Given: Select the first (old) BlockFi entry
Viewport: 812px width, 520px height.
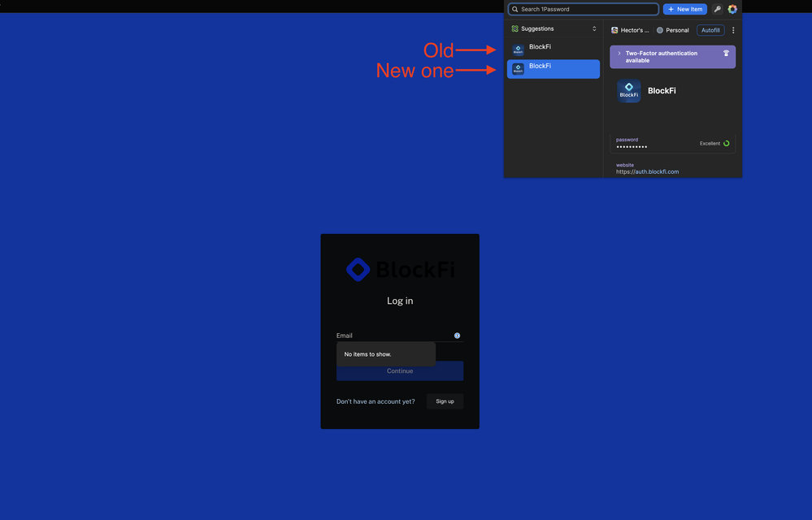Looking at the screenshot, I should (553, 50).
